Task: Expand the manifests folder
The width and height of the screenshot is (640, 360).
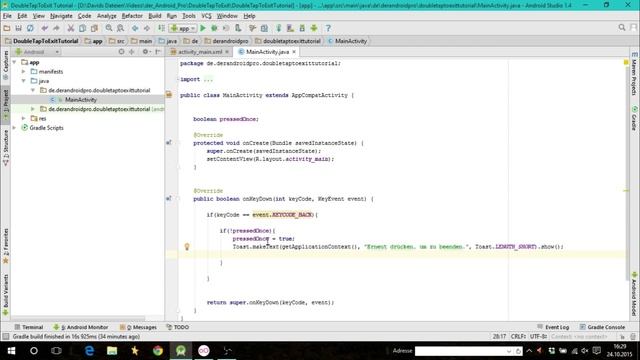Action: pos(24,71)
